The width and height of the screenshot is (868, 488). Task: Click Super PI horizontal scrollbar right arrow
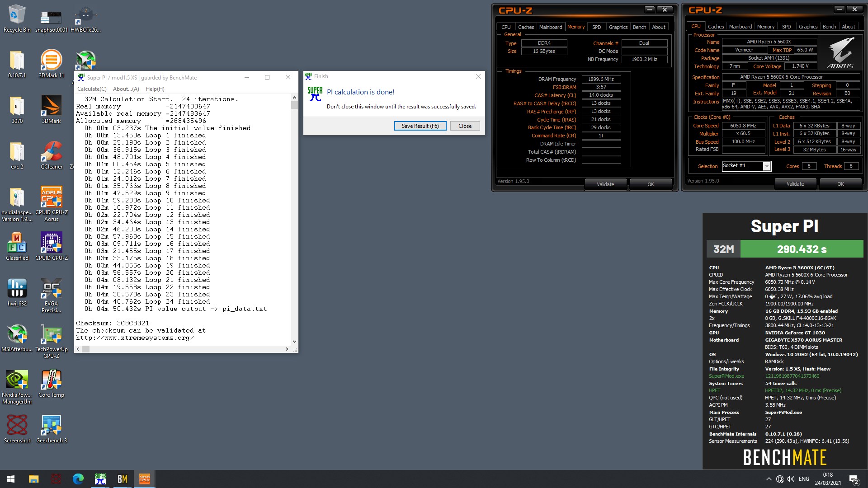coord(287,349)
